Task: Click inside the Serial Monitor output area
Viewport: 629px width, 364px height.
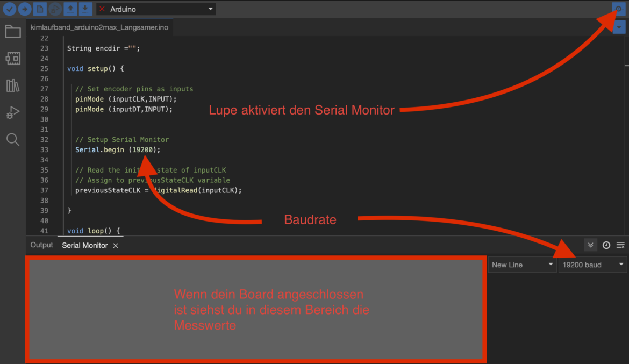Action: (x=258, y=309)
